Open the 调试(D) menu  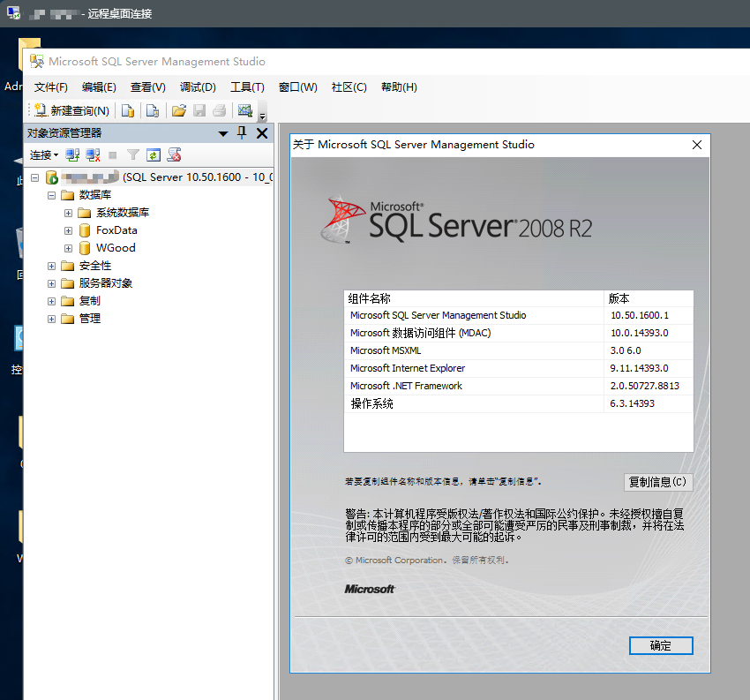pyautogui.click(x=198, y=87)
